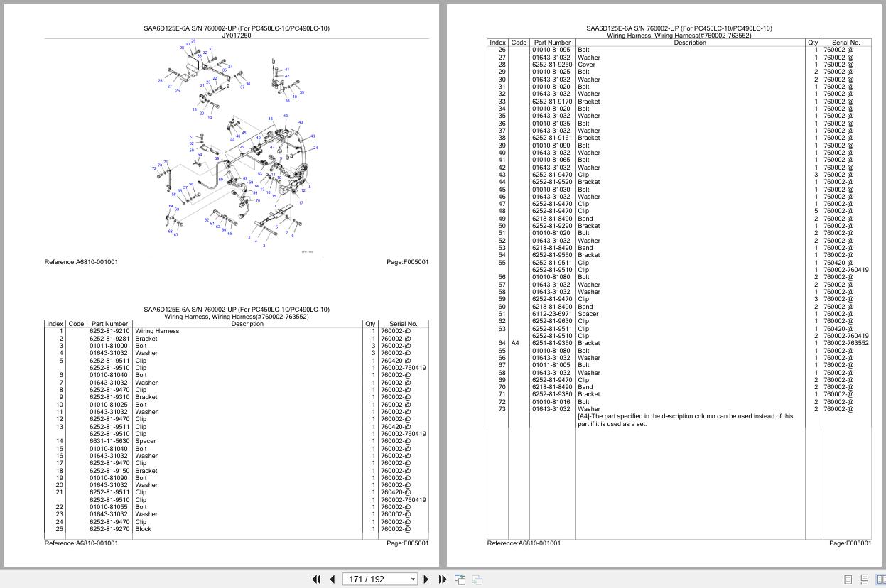Go to next page
886x588 pixels.
426,579
